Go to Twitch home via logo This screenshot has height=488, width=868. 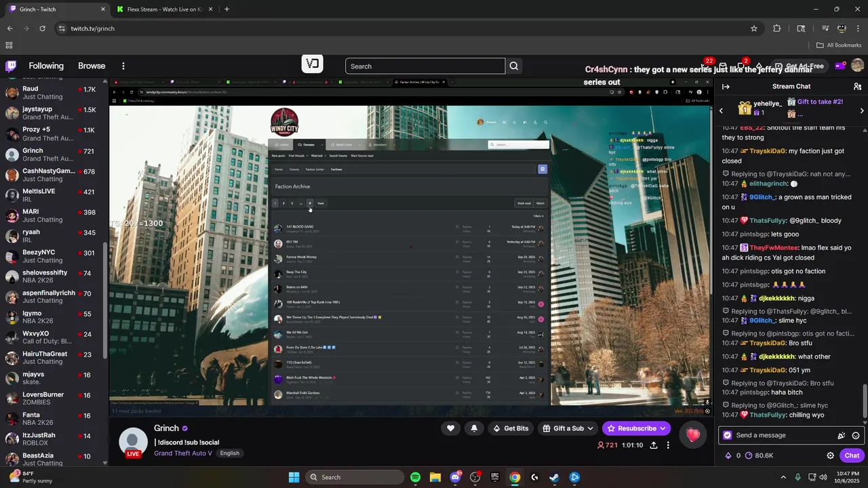tap(11, 66)
